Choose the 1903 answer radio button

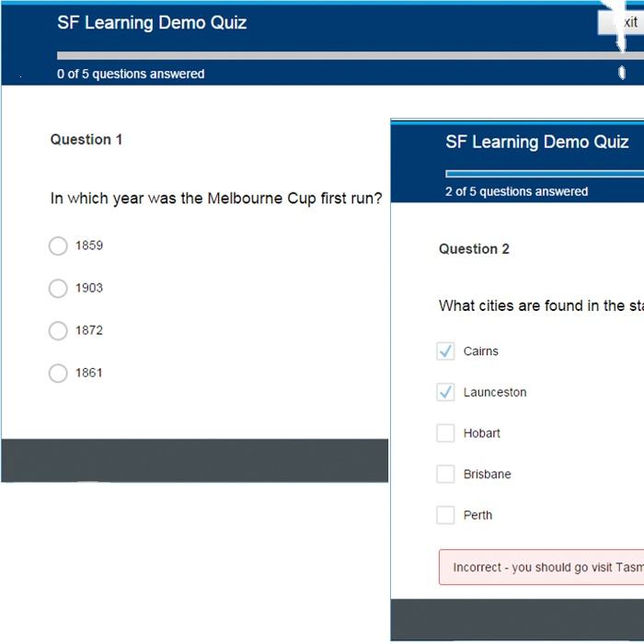58,288
